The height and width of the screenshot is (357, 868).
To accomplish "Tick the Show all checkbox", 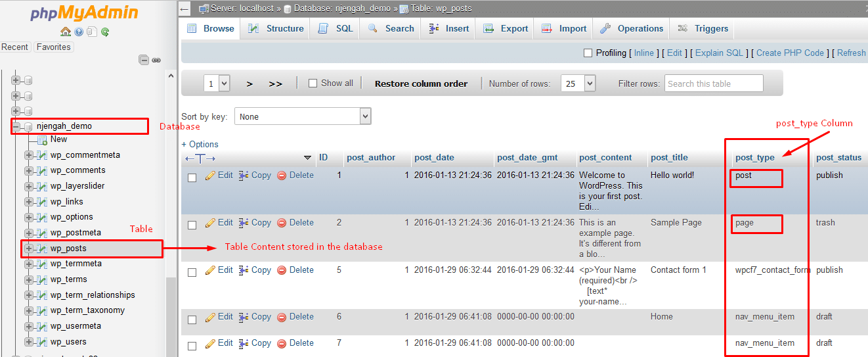I will [313, 83].
